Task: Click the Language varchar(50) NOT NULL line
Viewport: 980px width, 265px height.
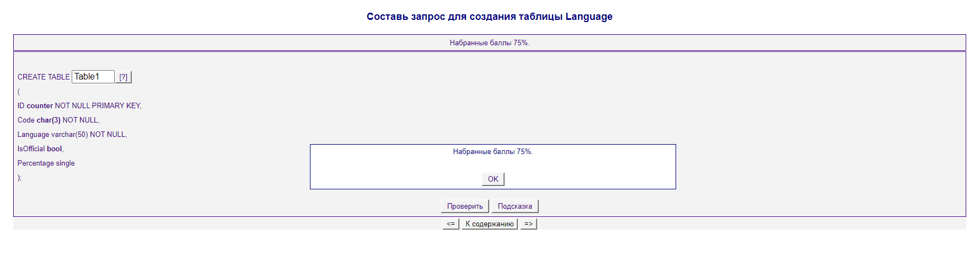Action: [x=72, y=134]
